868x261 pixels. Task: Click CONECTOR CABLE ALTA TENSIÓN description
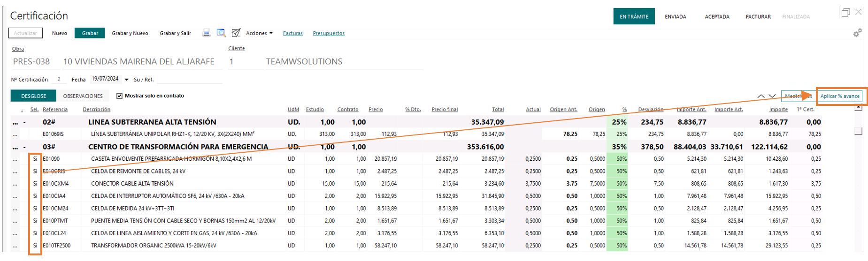click(132, 184)
